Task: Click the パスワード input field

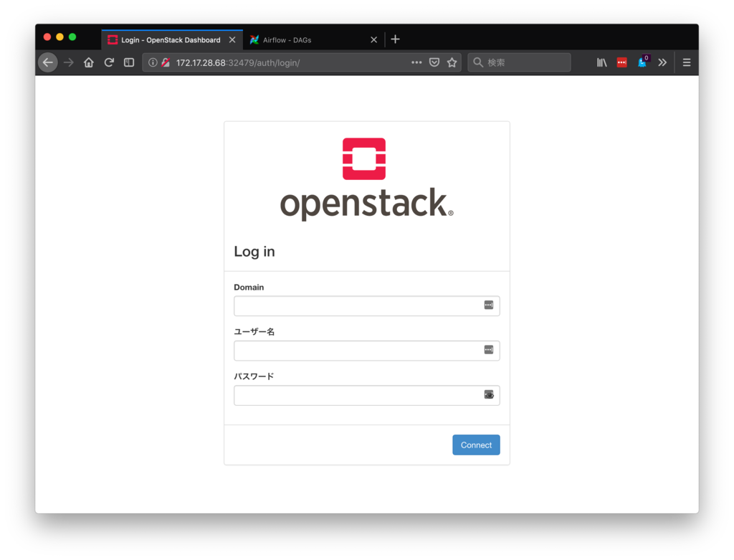Action: pyautogui.click(x=366, y=395)
